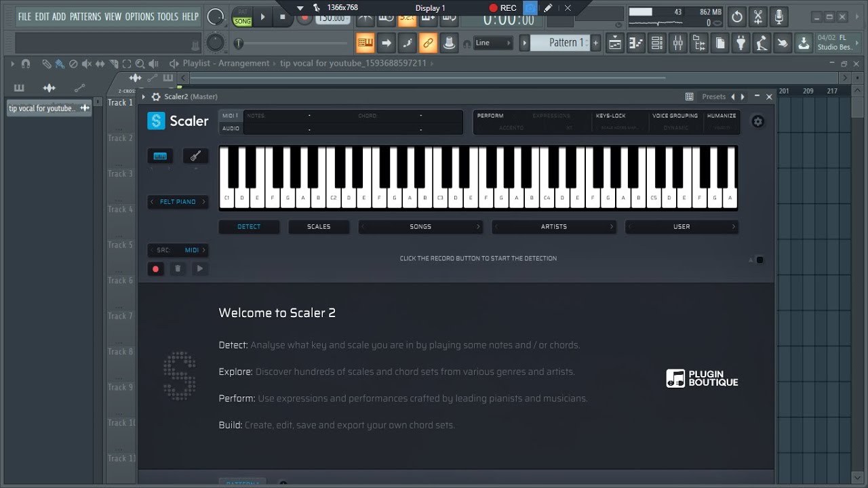Open the OPTIONS menu
The image size is (868, 488).
(x=140, y=17)
